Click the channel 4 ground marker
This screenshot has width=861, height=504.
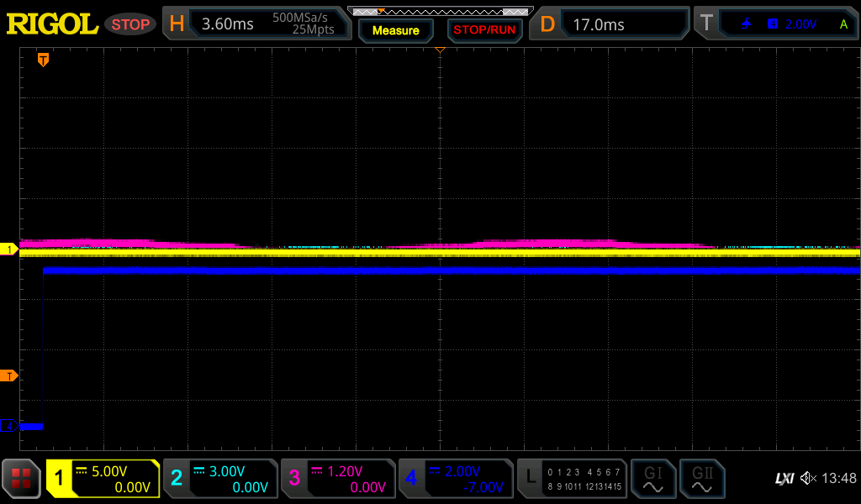[9, 426]
